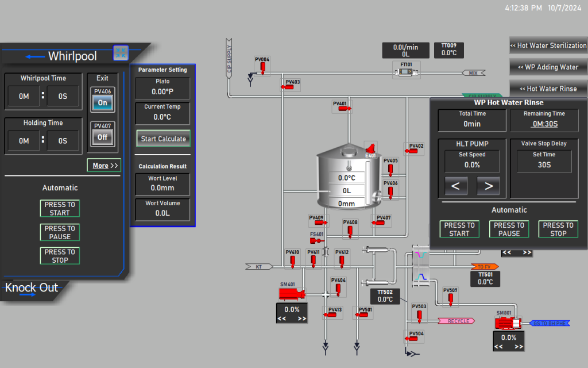
Task: Increase SM801 pump speed with >> button
Action: tap(519, 347)
